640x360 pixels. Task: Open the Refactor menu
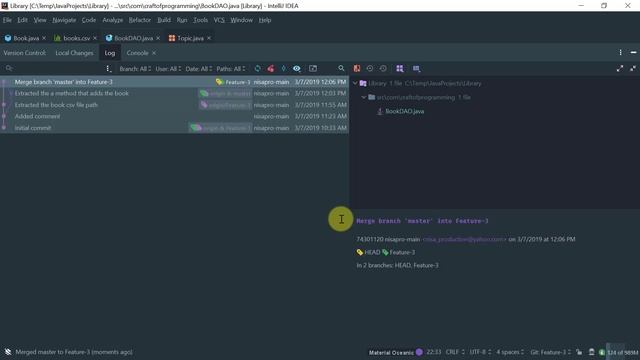tap(140, 20)
